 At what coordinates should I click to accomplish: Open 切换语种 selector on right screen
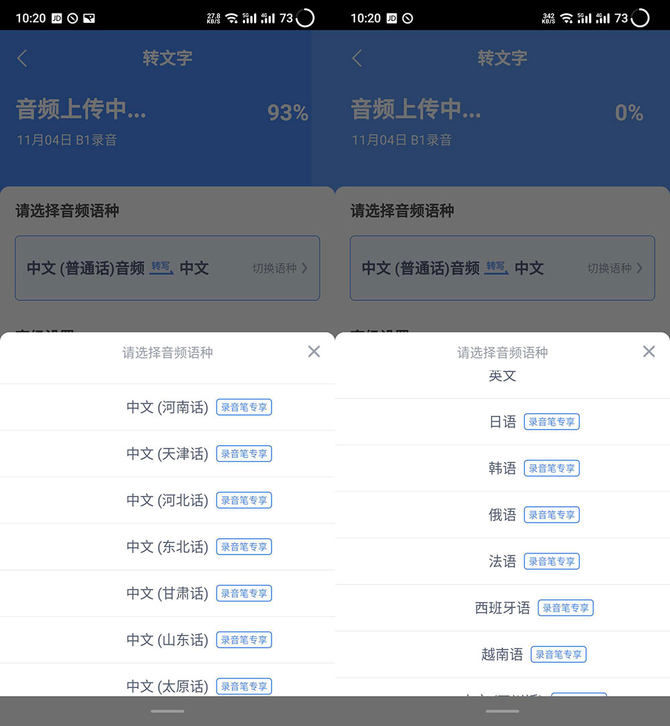[615, 268]
